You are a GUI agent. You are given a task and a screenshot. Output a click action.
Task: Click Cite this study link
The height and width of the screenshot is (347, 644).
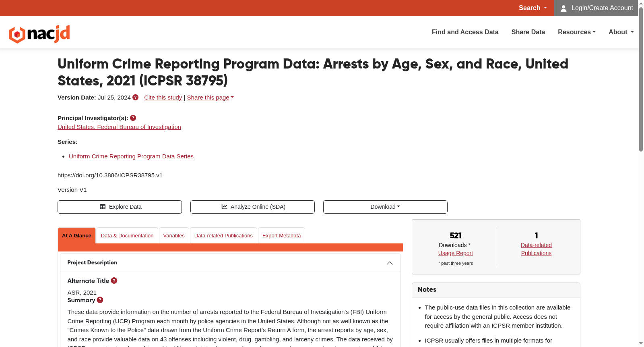[x=163, y=98]
